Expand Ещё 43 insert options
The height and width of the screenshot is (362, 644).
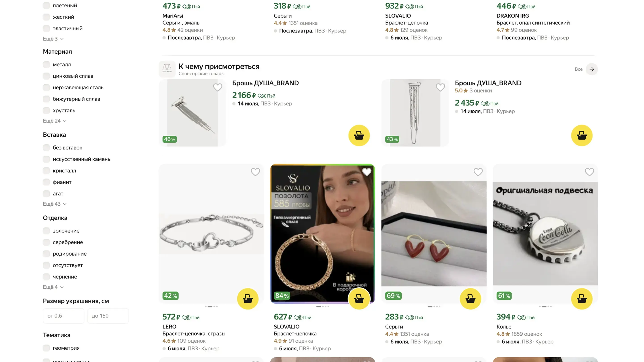[x=55, y=204]
